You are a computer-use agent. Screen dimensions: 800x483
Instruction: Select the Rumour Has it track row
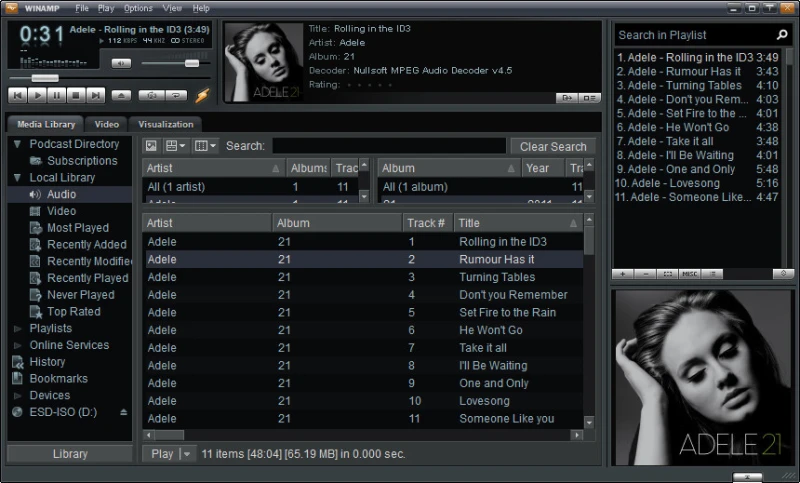pyautogui.click(x=364, y=260)
